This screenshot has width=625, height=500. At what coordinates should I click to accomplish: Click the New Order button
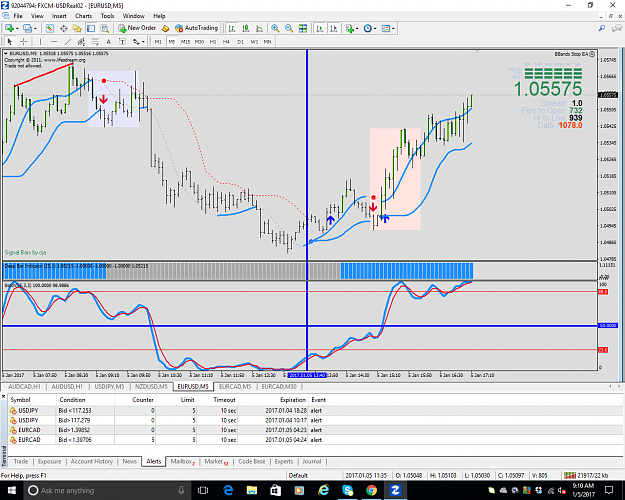137,28
